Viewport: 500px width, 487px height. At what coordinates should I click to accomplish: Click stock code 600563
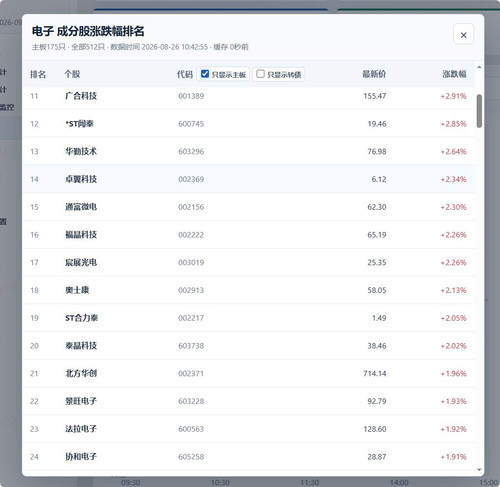pos(191,429)
